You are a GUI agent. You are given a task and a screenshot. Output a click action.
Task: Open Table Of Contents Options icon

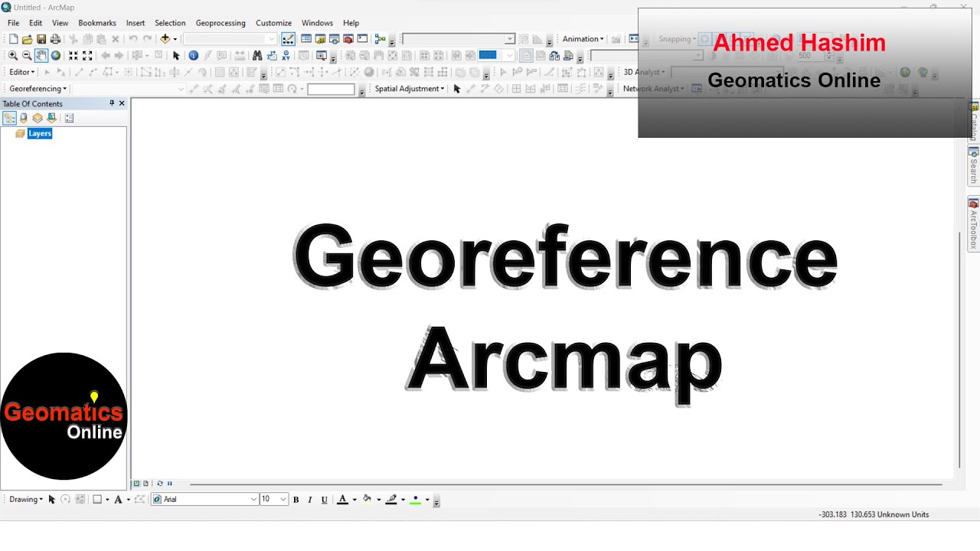tap(69, 118)
